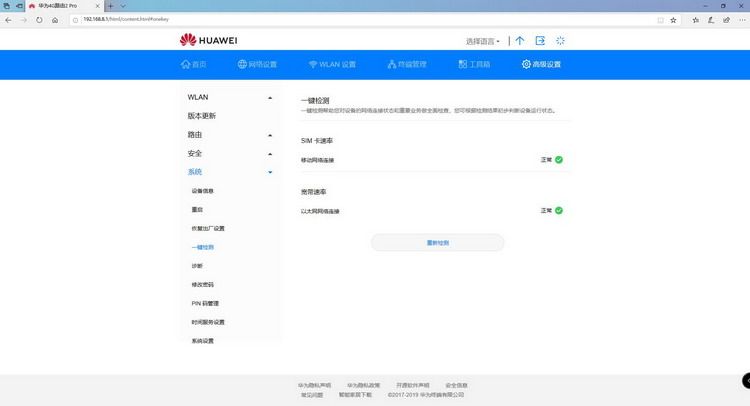
Task: Click the browser address bar
Action: 364,20
